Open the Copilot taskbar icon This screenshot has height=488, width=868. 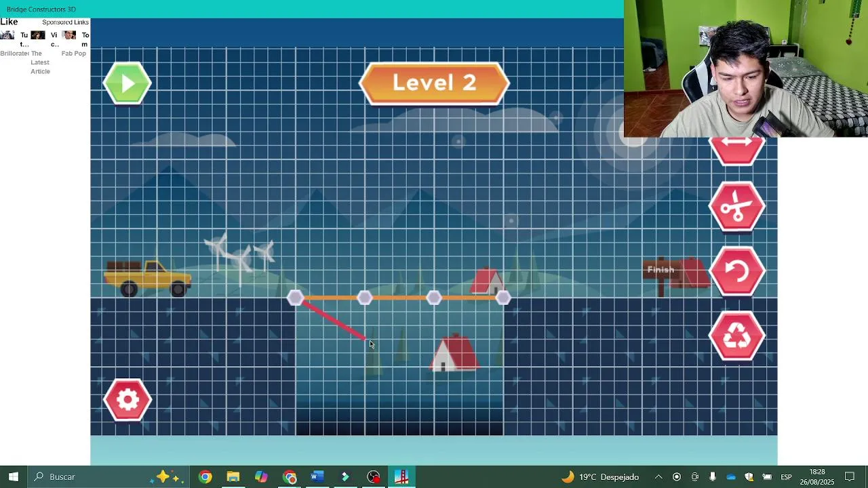[x=261, y=477]
